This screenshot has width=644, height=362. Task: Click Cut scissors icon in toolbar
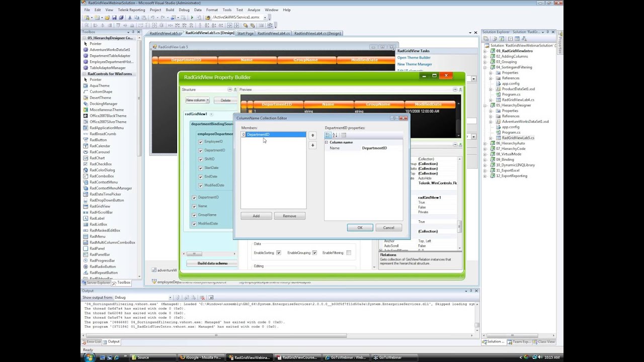pyautogui.click(x=130, y=18)
